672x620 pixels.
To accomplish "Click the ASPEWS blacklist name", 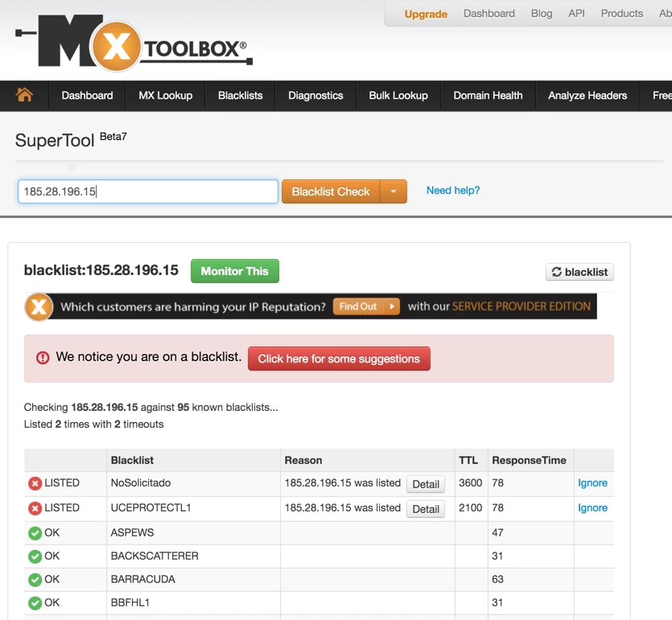I will coord(132,532).
